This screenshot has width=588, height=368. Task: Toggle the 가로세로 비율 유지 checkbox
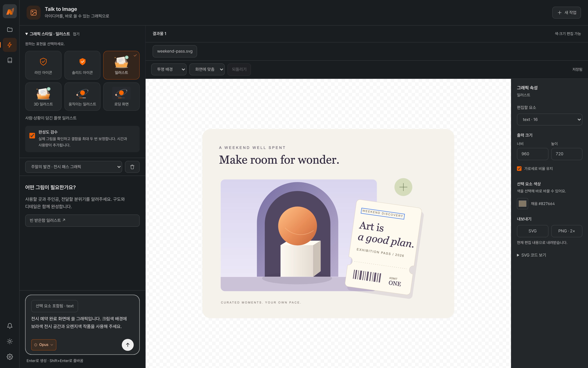[519, 168]
